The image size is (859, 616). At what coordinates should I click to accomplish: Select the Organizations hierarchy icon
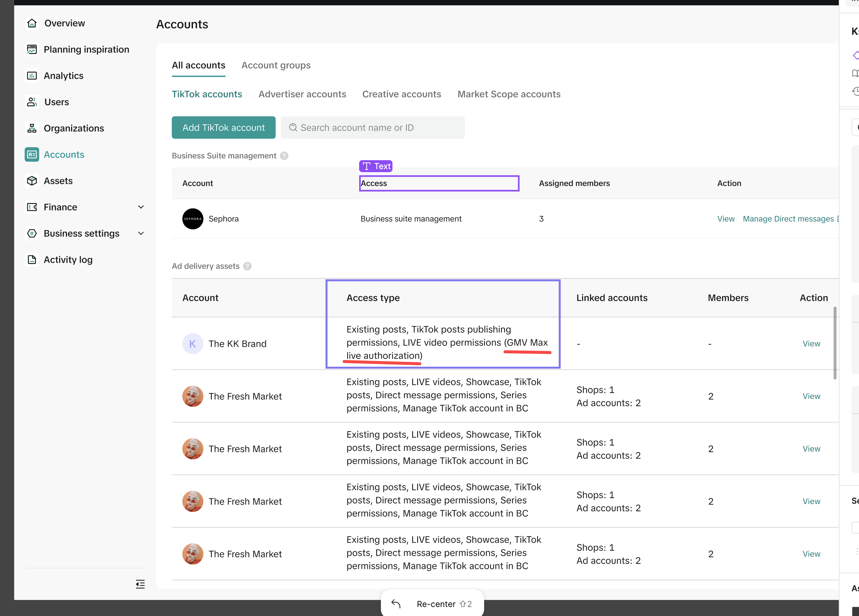[32, 128]
